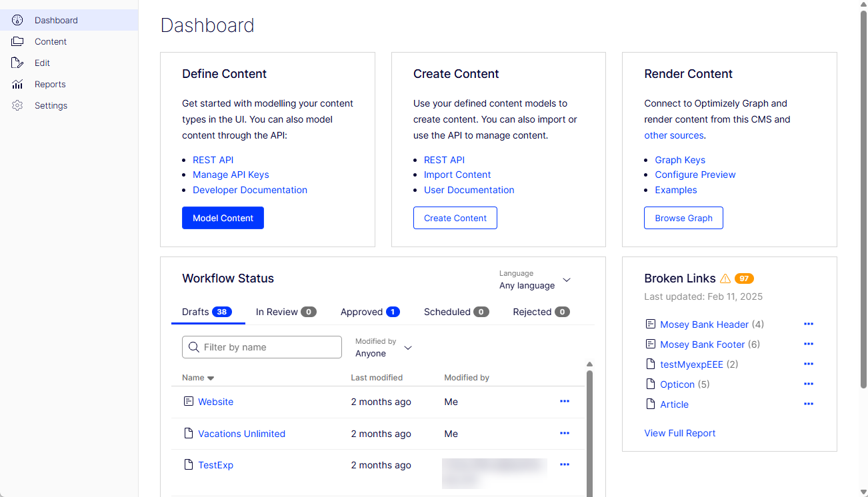The height and width of the screenshot is (497, 868).
Task: Click the block icon beside Mosey Bank Header
Action: (651, 324)
